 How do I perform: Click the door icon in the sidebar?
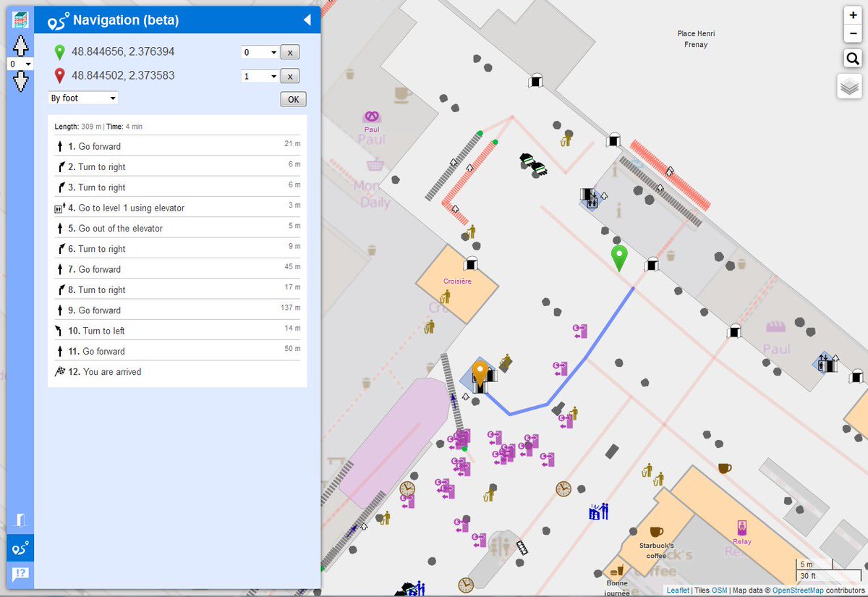[x=20, y=520]
